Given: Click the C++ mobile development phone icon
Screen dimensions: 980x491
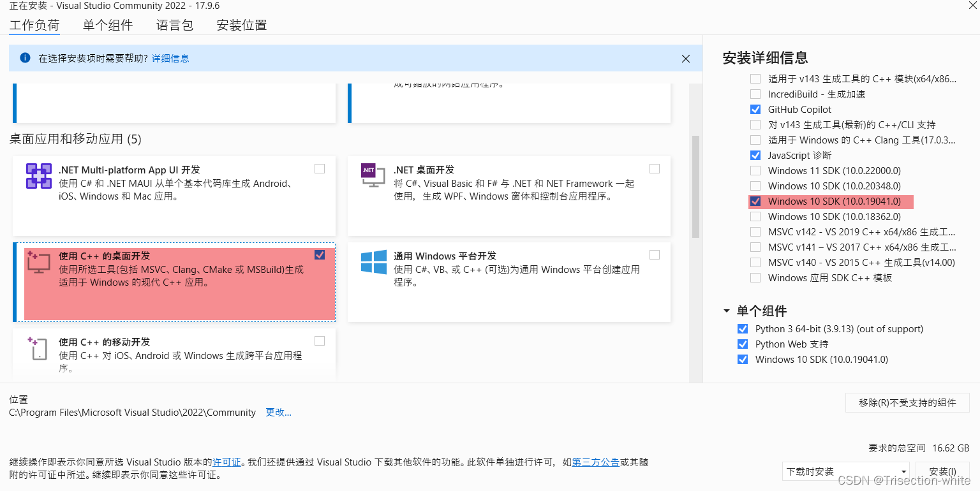Looking at the screenshot, I should tap(39, 348).
